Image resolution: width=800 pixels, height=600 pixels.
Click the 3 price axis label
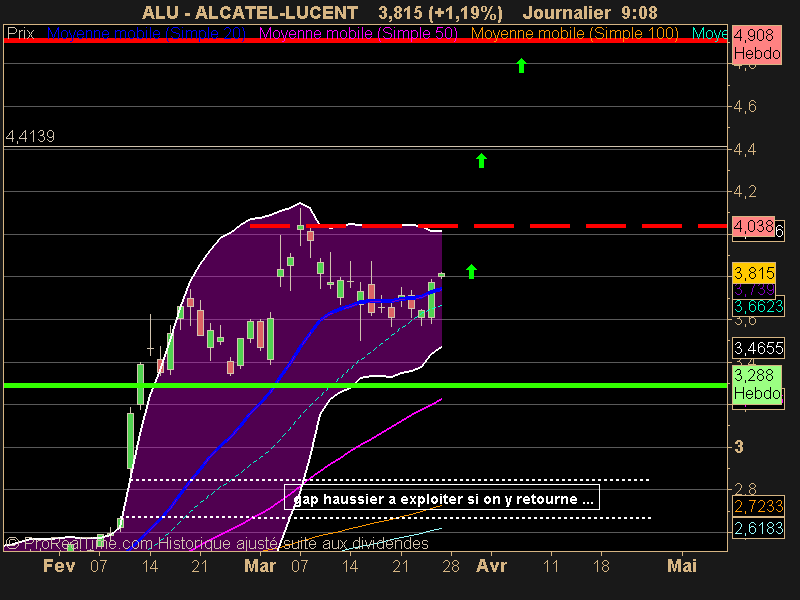(739, 447)
